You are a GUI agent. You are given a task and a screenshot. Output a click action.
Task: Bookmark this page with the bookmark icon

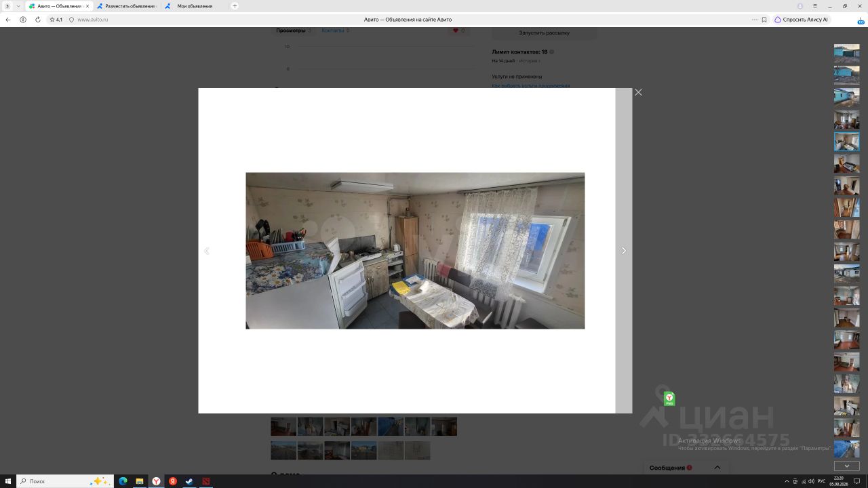[764, 20]
